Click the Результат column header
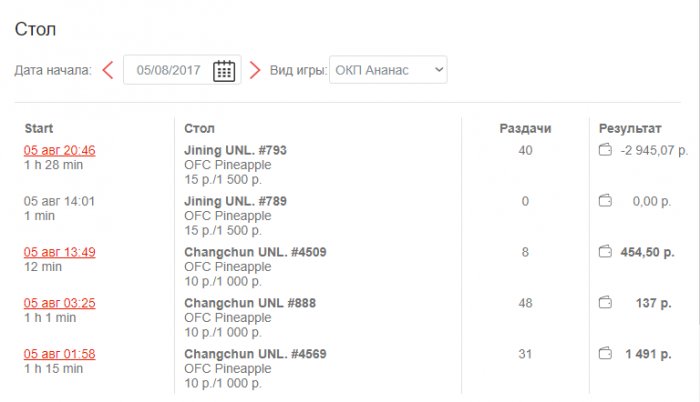 pos(630,129)
